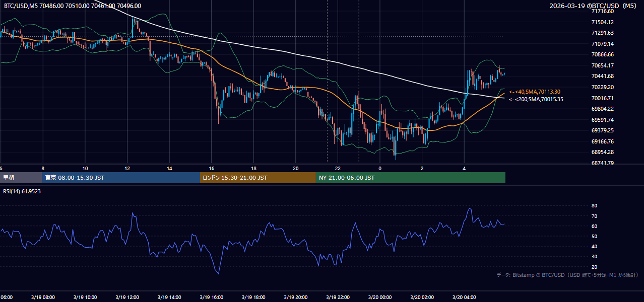Select the ロンドン 15:30-21:00 JST session bar
This screenshot has height=302, width=644.
[258, 178]
